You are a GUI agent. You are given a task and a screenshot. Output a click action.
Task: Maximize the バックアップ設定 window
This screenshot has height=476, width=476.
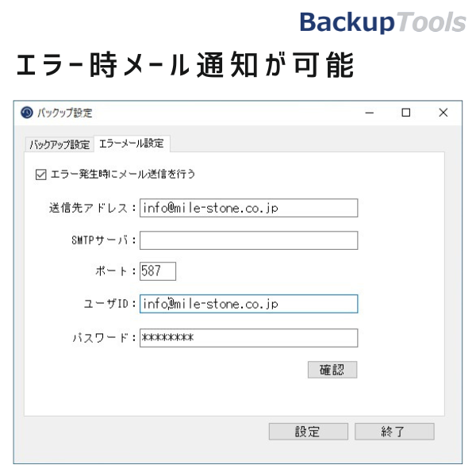406,113
